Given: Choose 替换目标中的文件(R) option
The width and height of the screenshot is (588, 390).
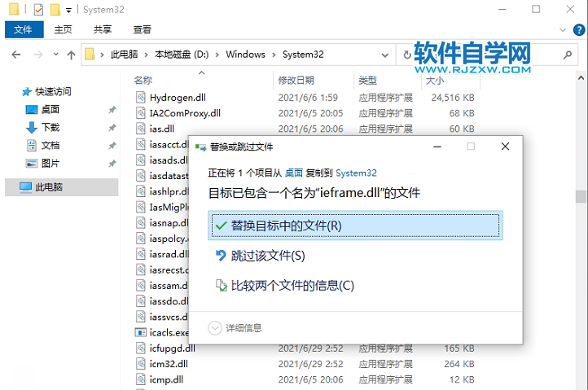Looking at the screenshot, I should [x=355, y=226].
